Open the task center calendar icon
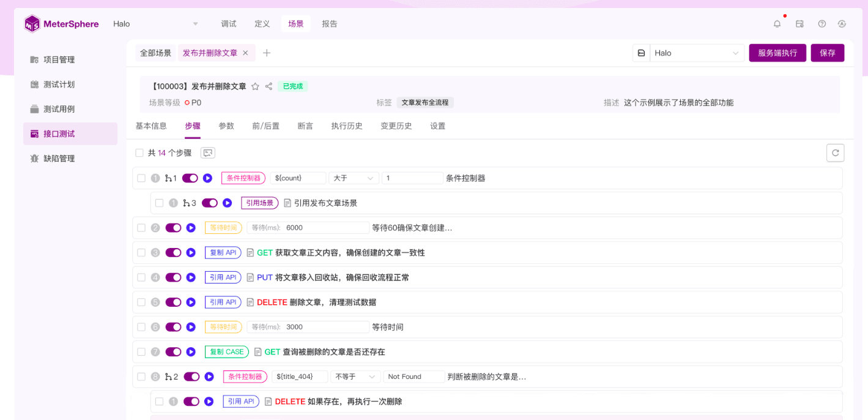 799,24
